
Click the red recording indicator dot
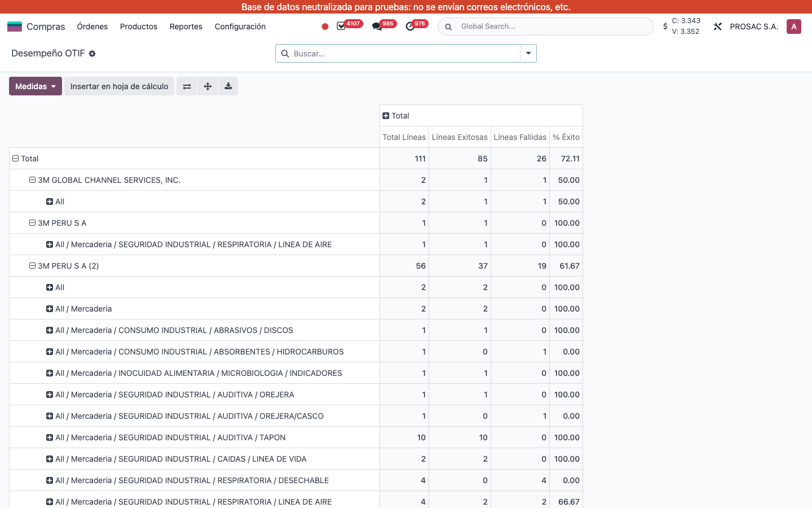coord(325,27)
